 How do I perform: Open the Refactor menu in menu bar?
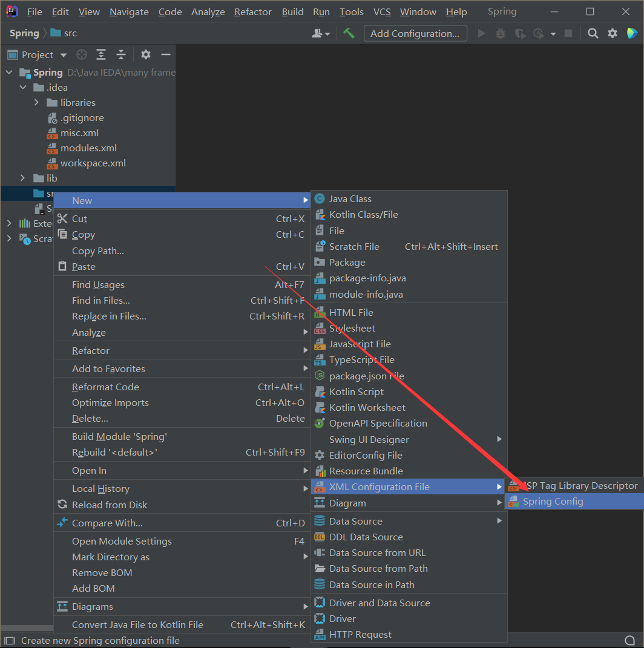pos(252,12)
